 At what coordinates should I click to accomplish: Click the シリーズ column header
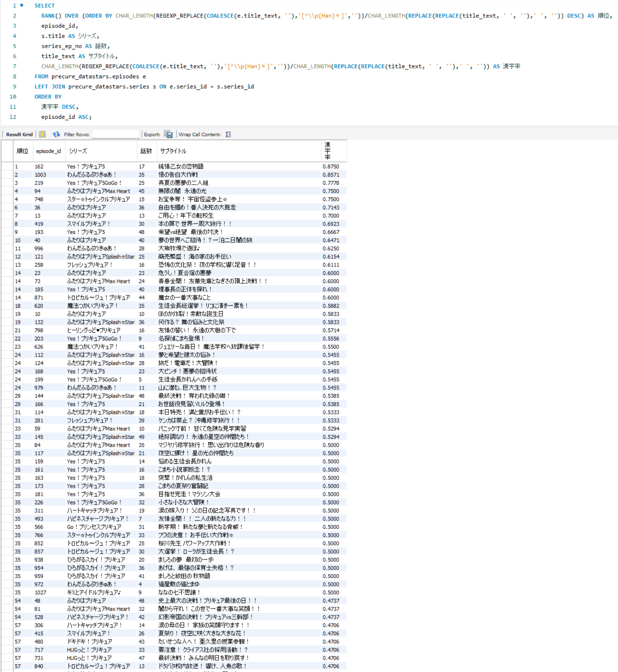coord(78,151)
